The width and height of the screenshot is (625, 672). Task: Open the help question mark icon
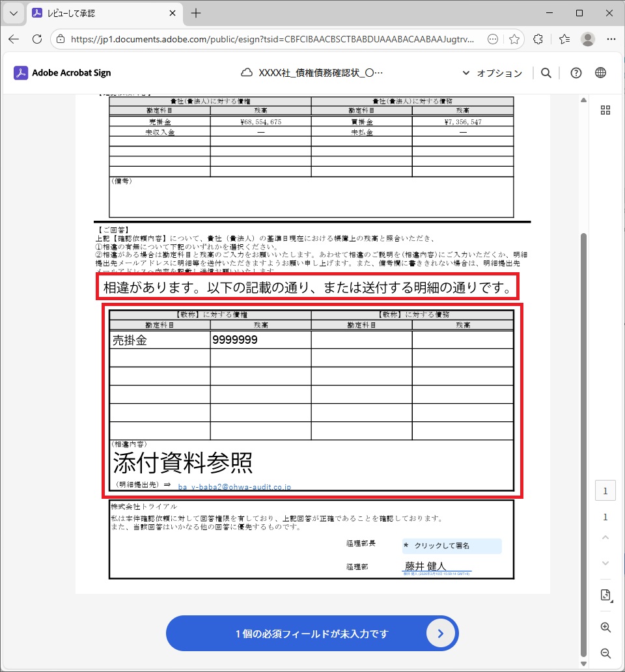[x=576, y=73]
